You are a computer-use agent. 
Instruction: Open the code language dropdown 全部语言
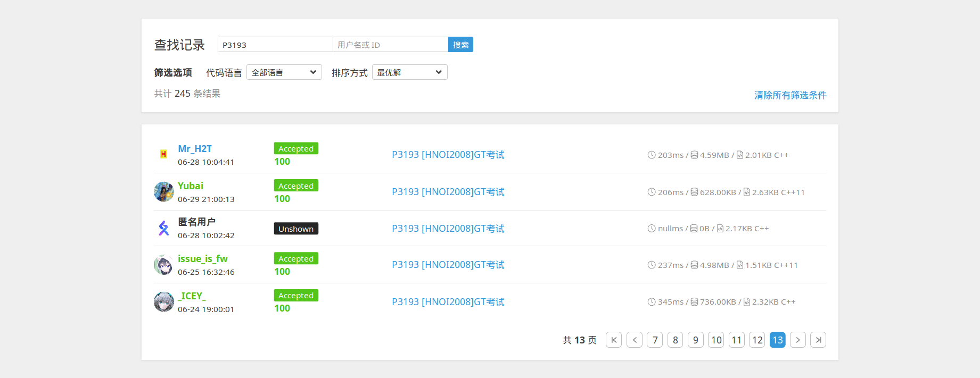tap(284, 72)
